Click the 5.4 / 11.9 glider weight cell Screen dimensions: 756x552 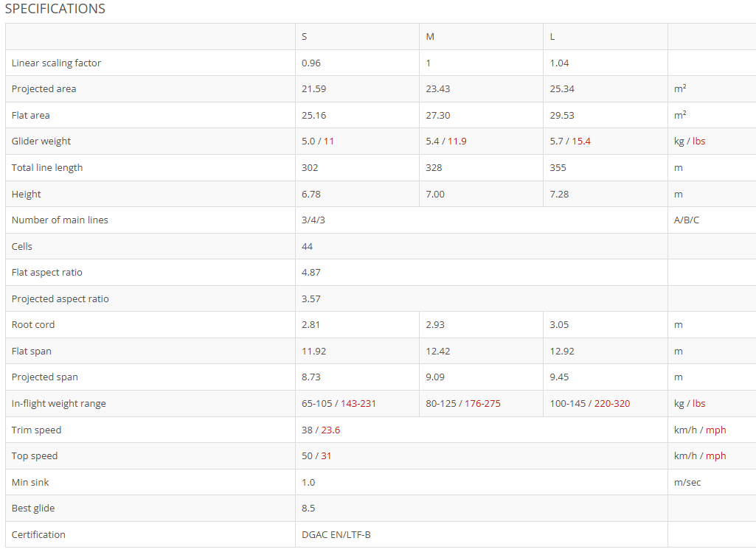(446, 142)
